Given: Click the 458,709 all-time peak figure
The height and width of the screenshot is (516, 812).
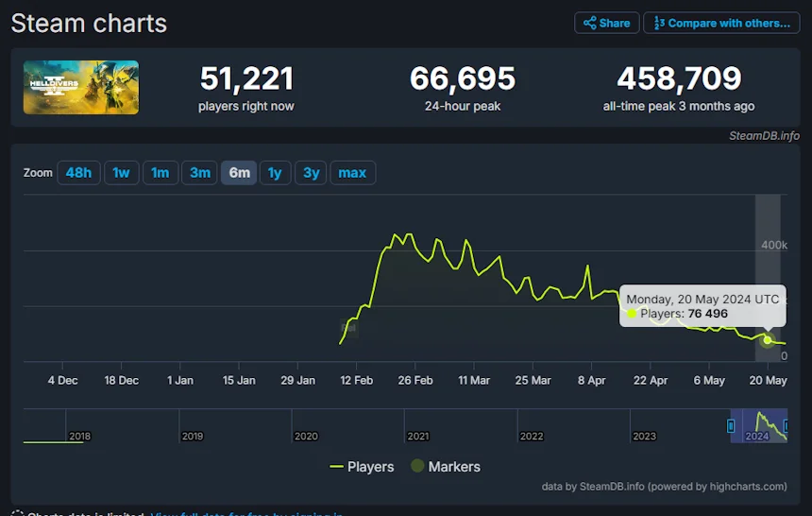Looking at the screenshot, I should tap(679, 78).
